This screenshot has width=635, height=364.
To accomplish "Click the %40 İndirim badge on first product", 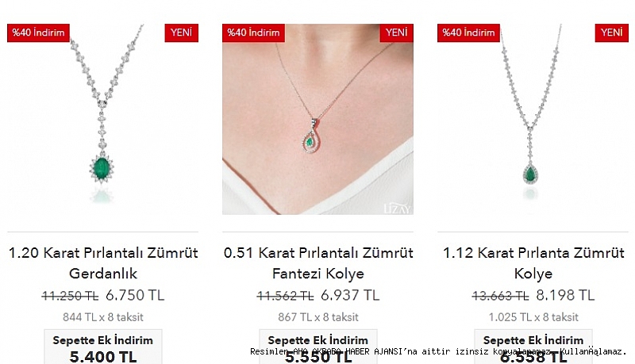I will coord(38,33).
